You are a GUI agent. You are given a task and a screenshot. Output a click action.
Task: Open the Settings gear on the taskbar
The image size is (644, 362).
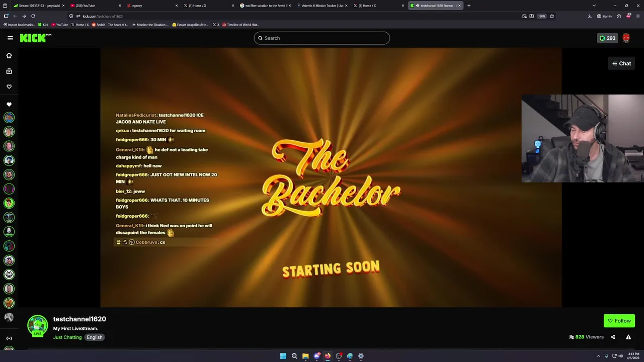tap(361, 356)
